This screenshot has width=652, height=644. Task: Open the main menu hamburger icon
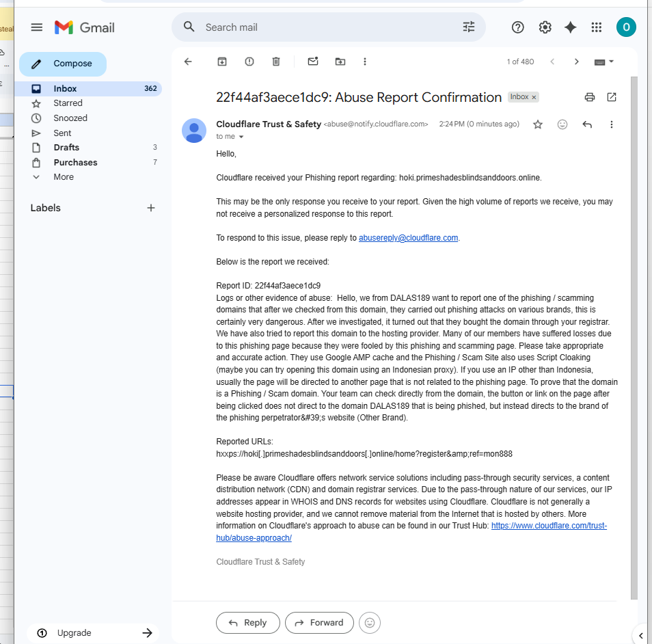[x=37, y=27]
